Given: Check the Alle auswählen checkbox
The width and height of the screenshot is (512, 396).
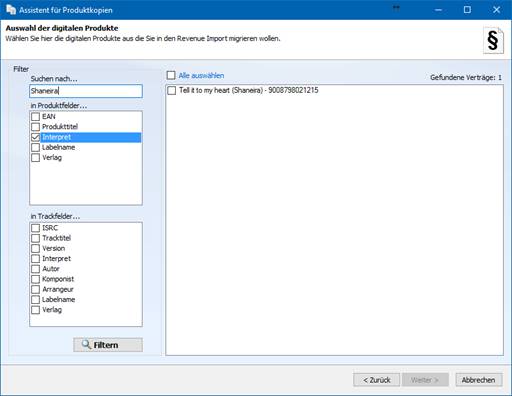Looking at the screenshot, I should click(171, 75).
